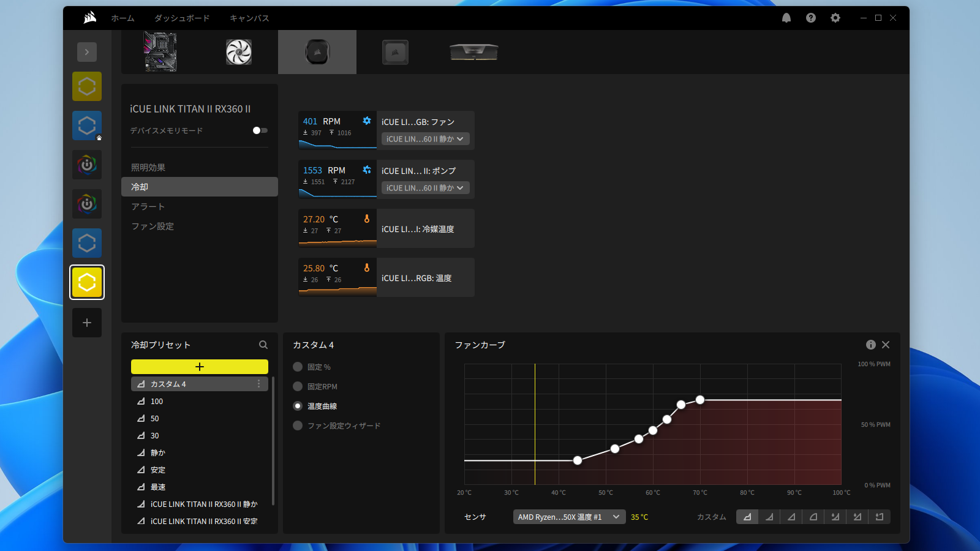The height and width of the screenshot is (551, 980).
Task: Click the highlighted yellow profile icon
Action: 87,282
